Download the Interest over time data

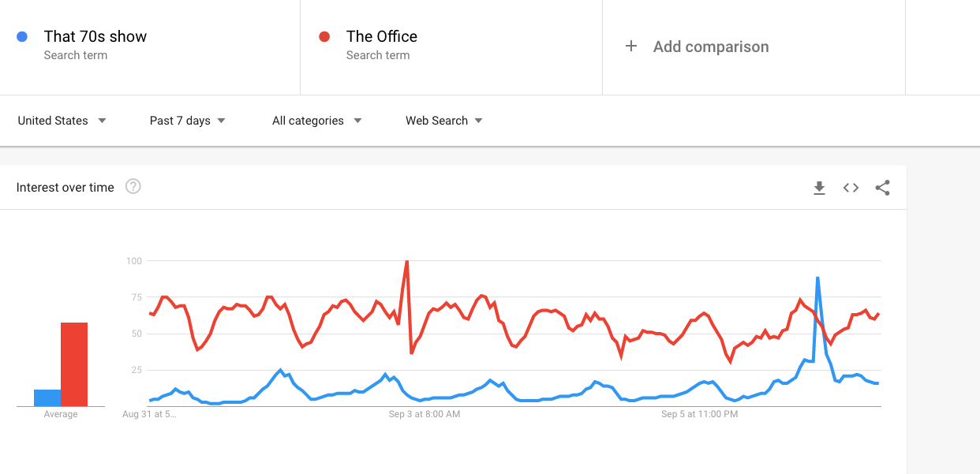pos(819,188)
